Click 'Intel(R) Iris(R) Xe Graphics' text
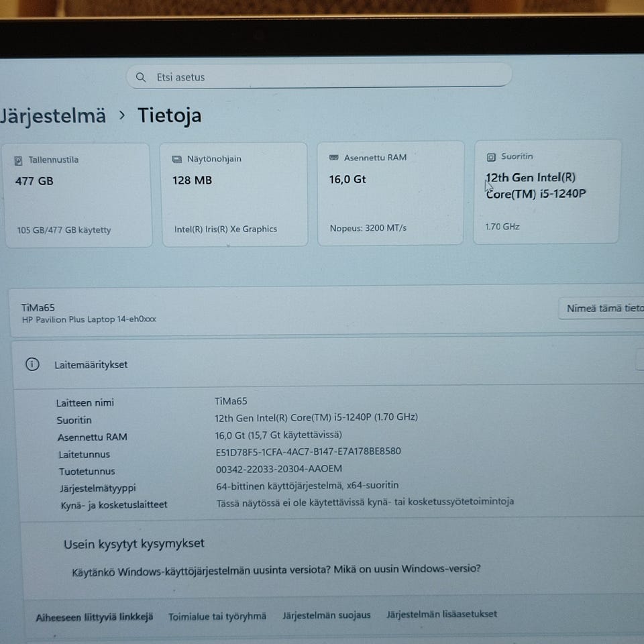The width and height of the screenshot is (644, 644). 225,229
